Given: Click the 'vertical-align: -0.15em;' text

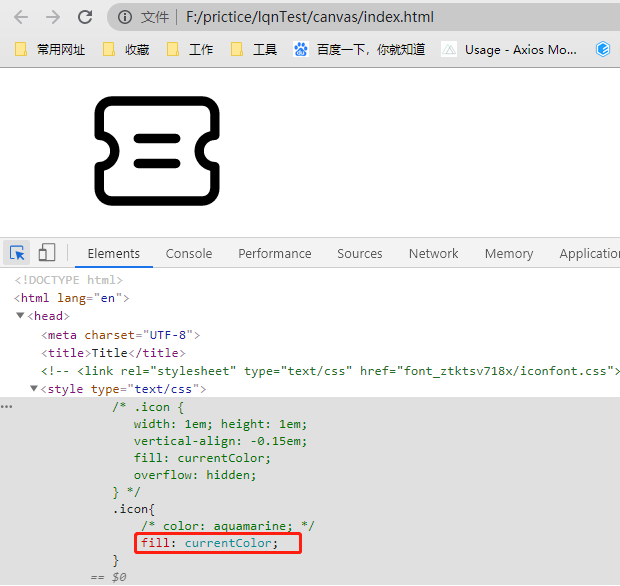Looking at the screenshot, I should 220,441.
